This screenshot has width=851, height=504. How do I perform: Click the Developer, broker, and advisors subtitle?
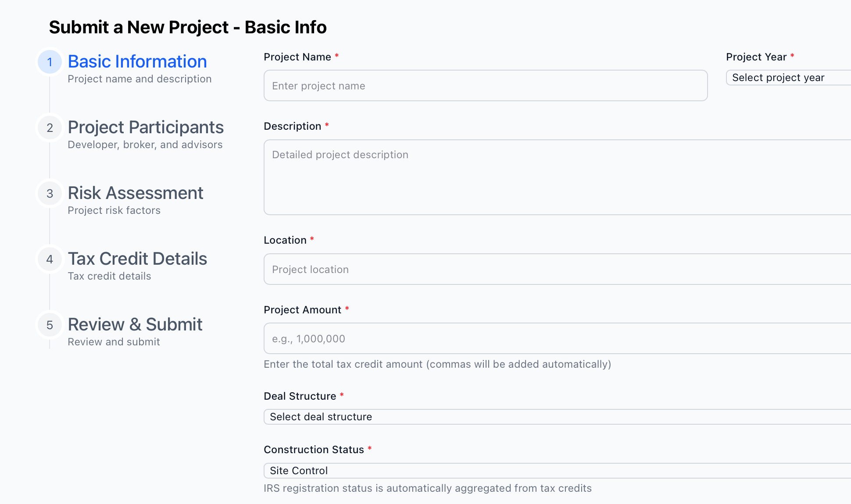click(145, 144)
